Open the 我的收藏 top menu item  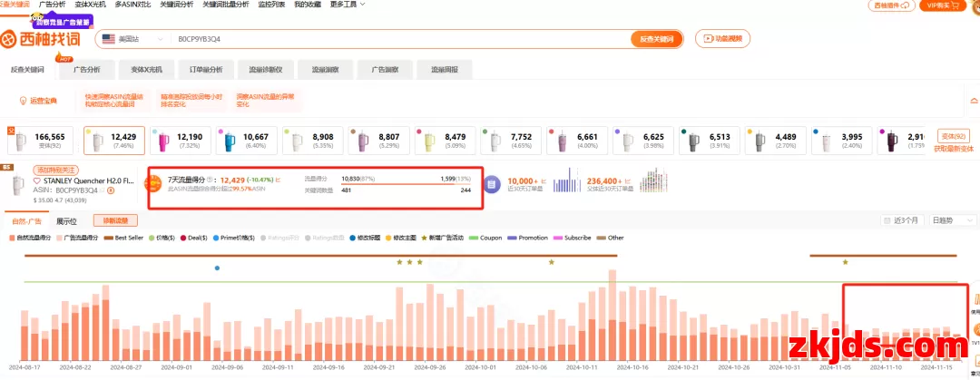[308, 5]
